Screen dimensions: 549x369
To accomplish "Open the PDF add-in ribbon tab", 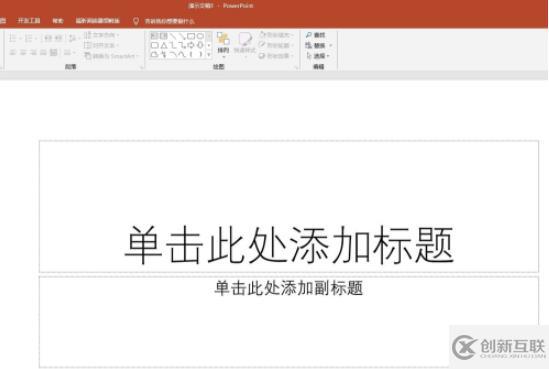I will point(98,21).
